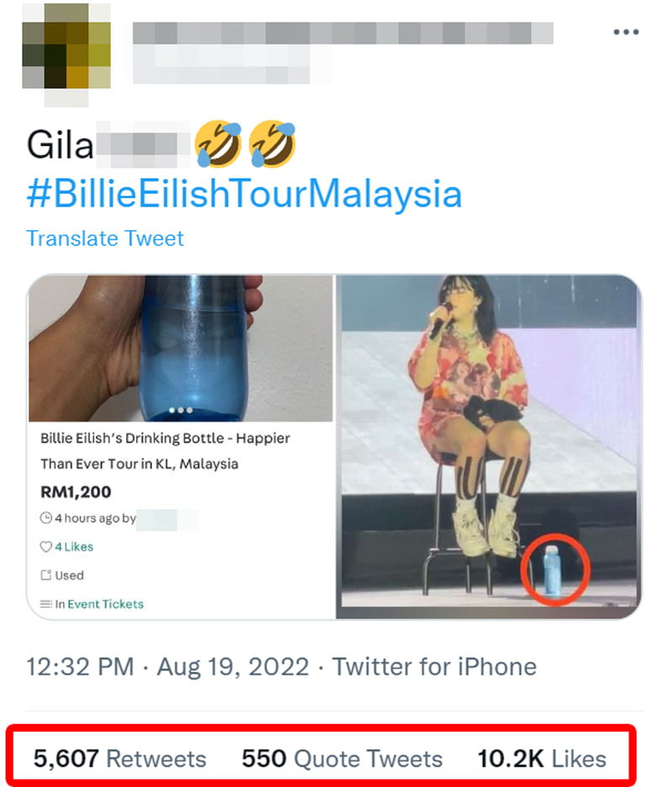
Task: Click the heart icon beside 4 Likes
Action: click(x=45, y=547)
